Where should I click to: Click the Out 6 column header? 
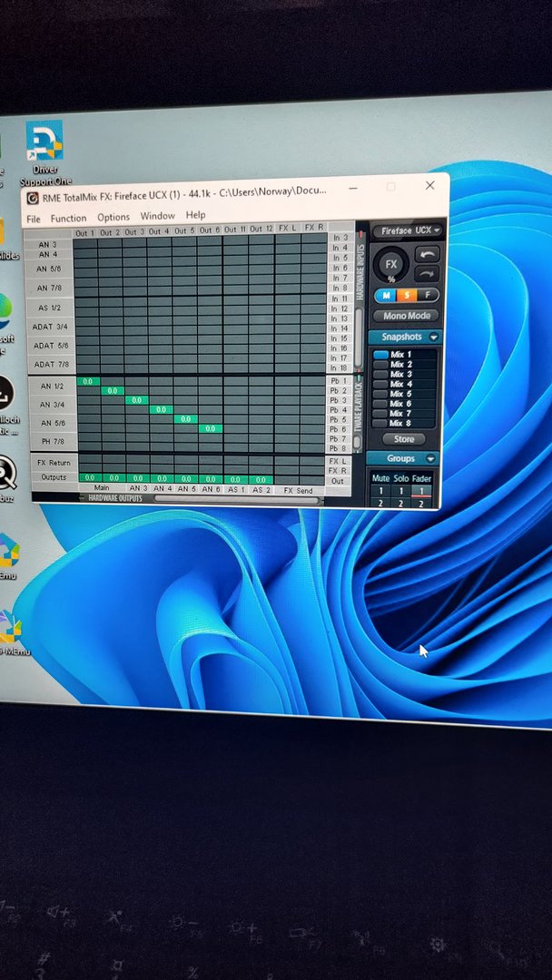(210, 230)
